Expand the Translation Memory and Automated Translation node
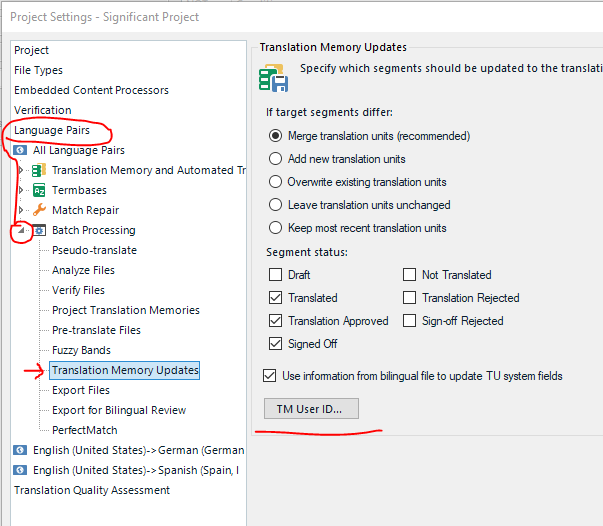This screenshot has height=526, width=603. pos(21,170)
